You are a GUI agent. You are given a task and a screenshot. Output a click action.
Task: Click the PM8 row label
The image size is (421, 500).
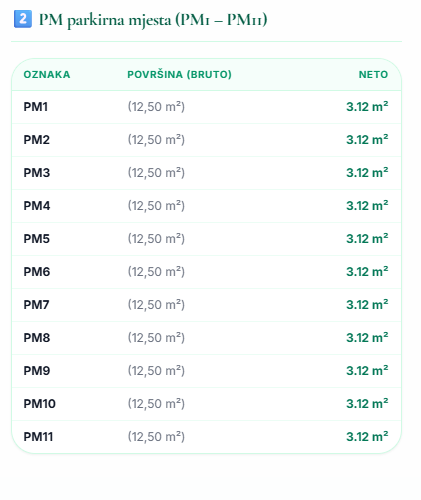coord(37,338)
